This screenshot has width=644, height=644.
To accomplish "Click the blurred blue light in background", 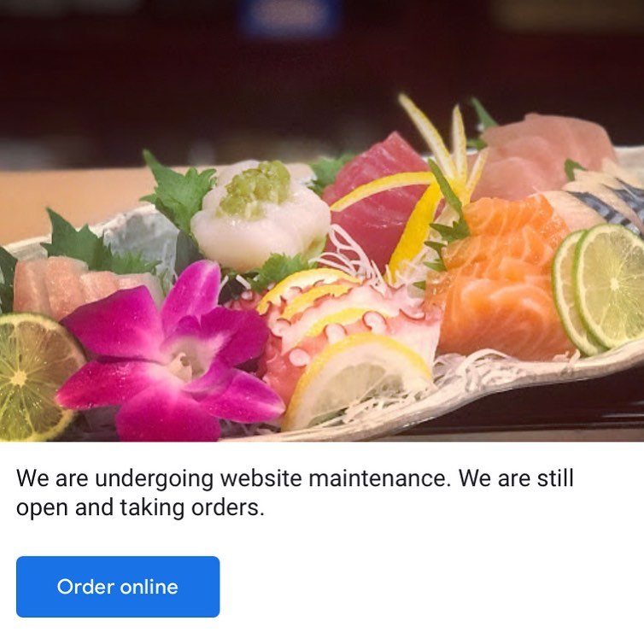I will [290, 15].
